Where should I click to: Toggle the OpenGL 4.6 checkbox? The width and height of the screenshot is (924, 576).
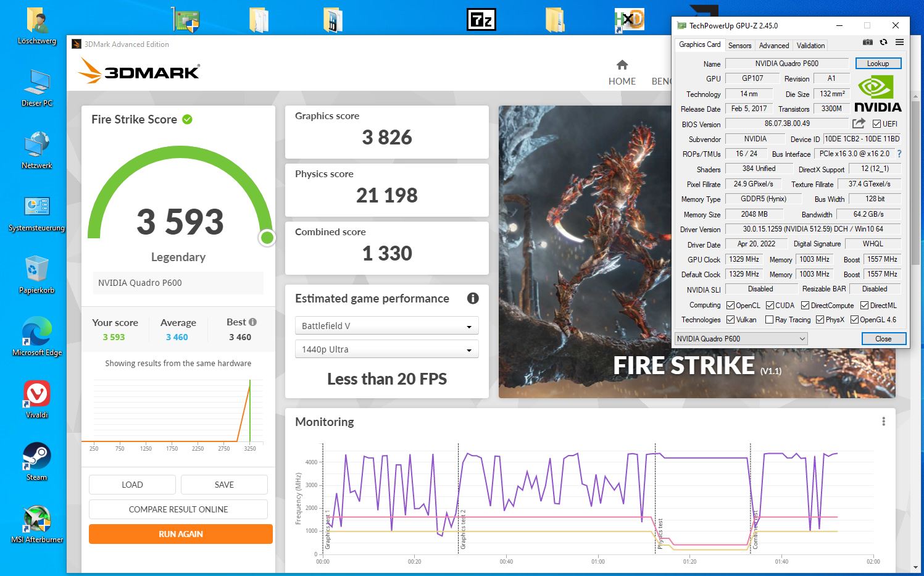point(854,319)
